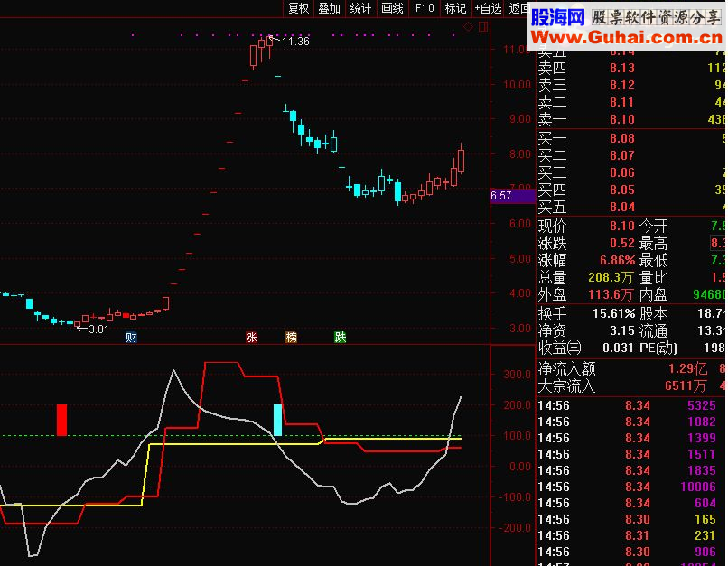Select the 卖三 price 8.12
This screenshot has height=566, width=728.
(622, 86)
